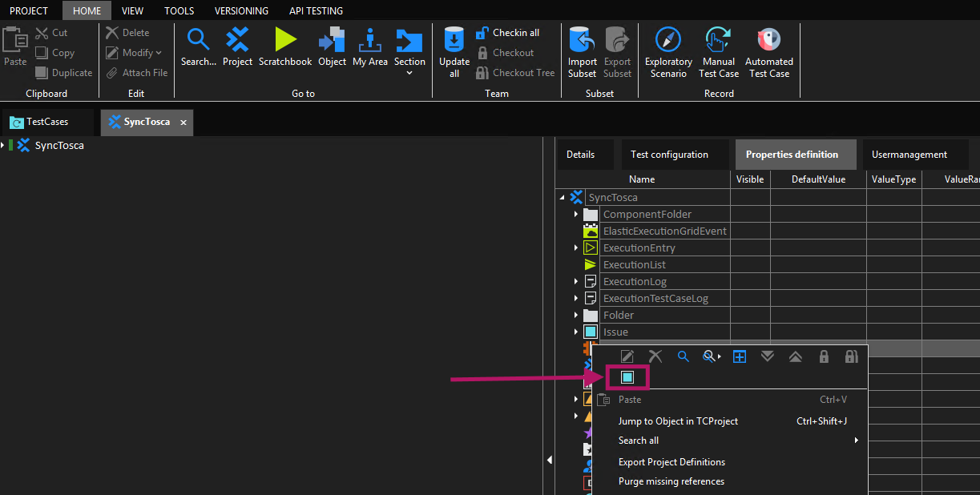This screenshot has height=495, width=980.
Task: Click the panel splitter collapse arrow
Action: 549,460
